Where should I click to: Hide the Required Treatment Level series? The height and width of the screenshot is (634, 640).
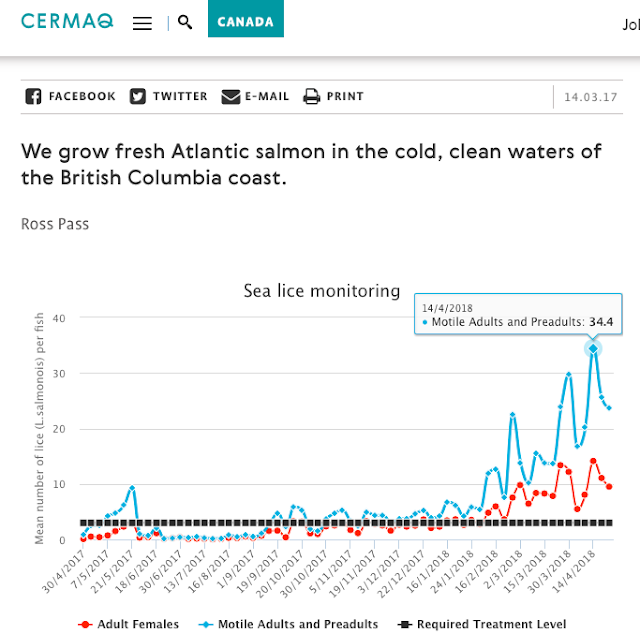[x=491, y=624]
